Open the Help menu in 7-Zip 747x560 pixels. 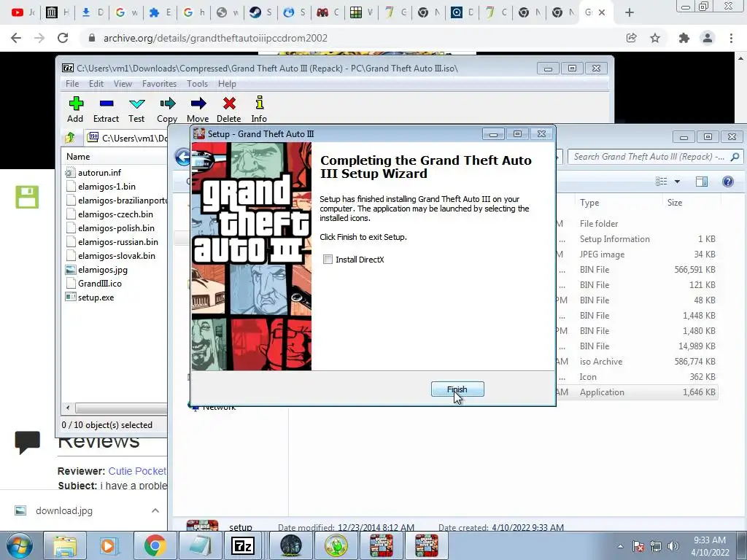[228, 84]
